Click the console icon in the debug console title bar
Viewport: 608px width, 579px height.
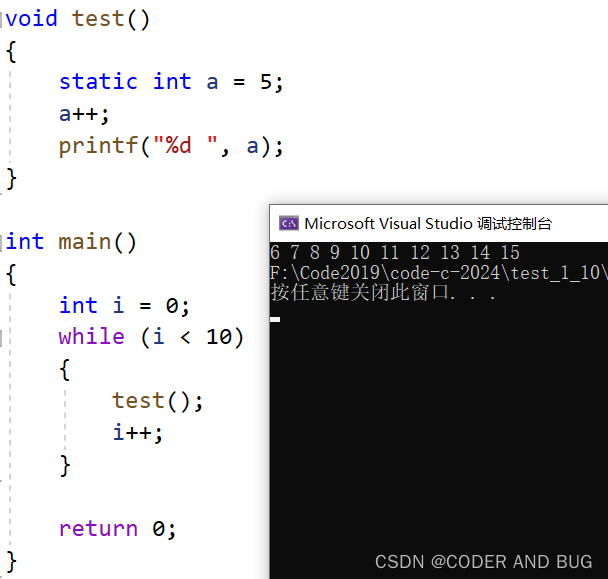(289, 223)
